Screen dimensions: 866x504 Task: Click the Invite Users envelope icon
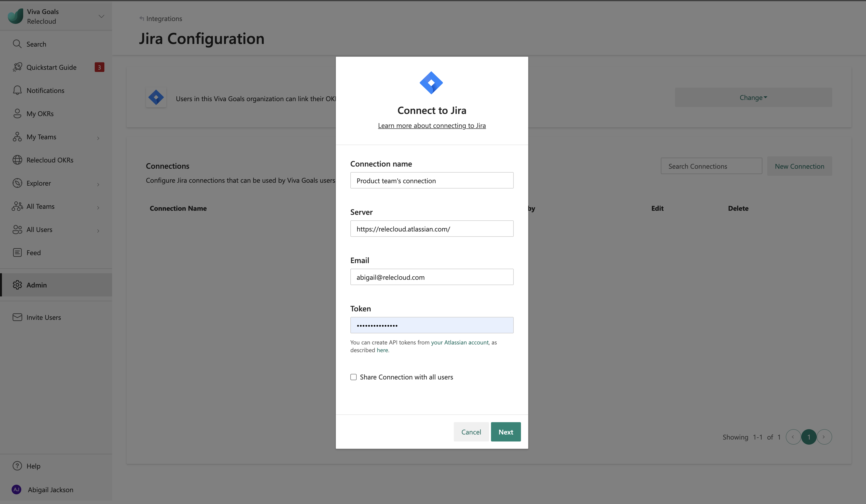coord(17,317)
